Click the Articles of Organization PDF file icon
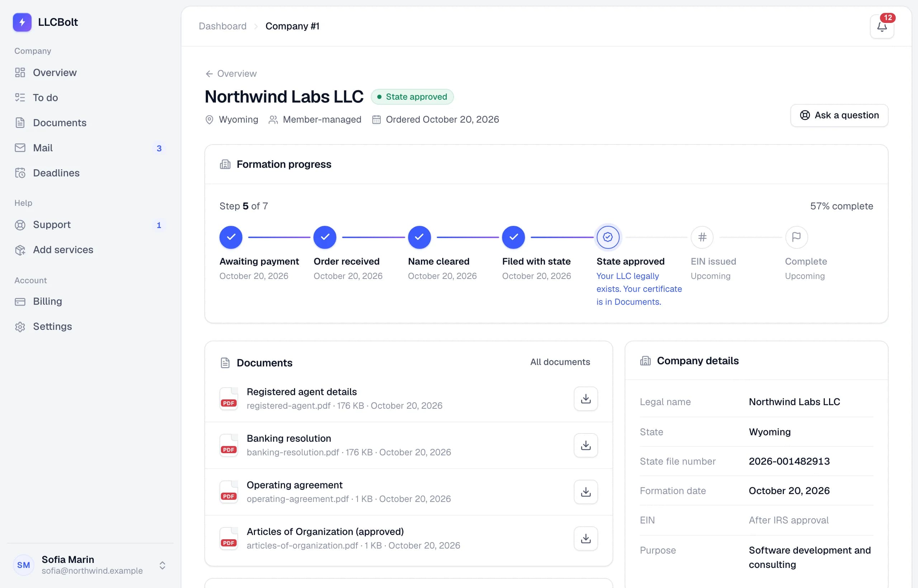918x588 pixels. pos(229,539)
